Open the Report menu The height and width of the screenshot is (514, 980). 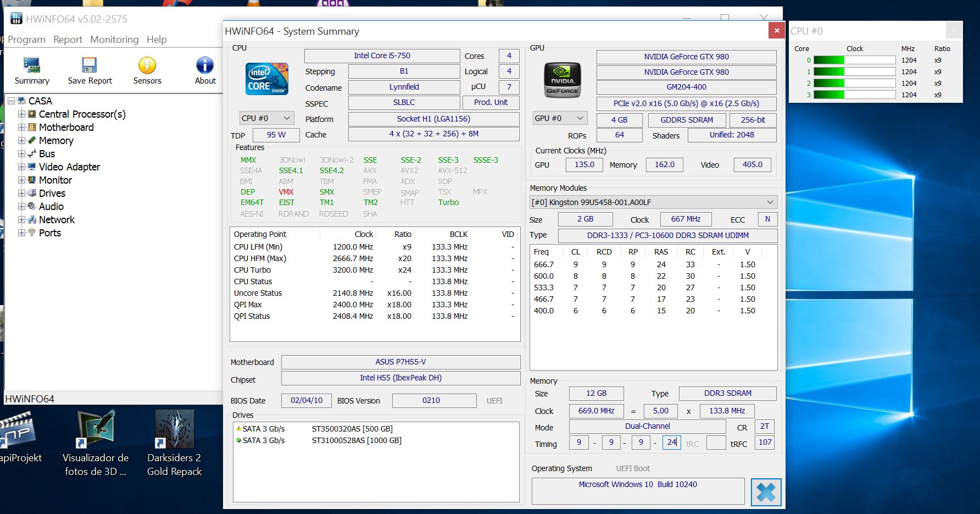point(68,40)
